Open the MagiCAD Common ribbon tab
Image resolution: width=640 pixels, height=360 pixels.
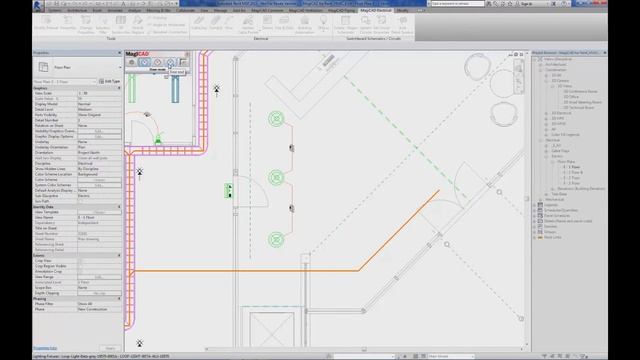tap(267, 10)
